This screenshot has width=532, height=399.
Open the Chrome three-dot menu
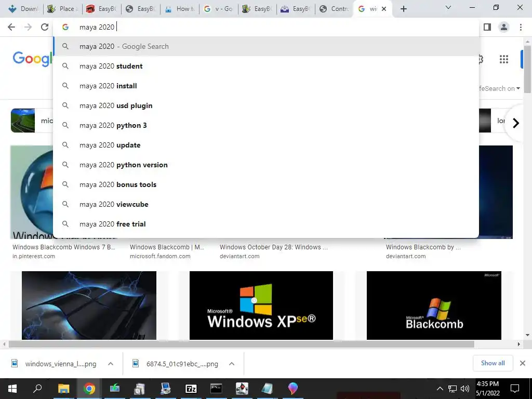click(x=521, y=27)
